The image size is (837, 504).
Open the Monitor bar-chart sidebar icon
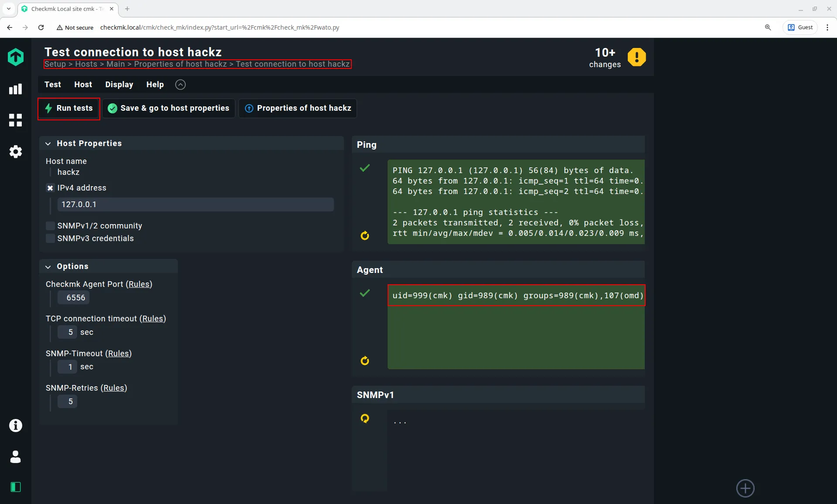click(16, 89)
